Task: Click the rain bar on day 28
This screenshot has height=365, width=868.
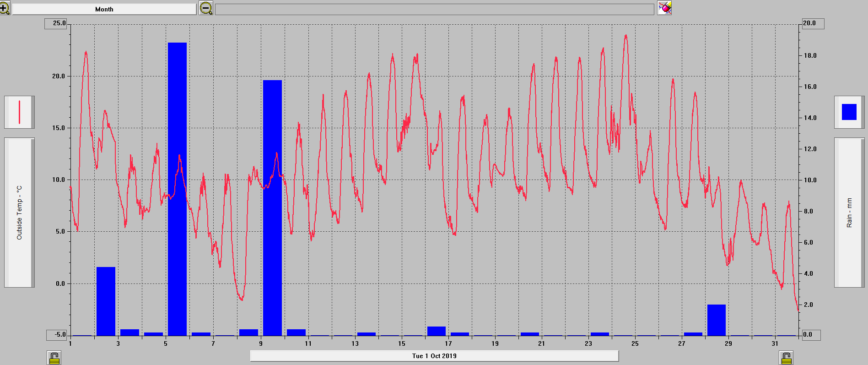Action: point(716,320)
